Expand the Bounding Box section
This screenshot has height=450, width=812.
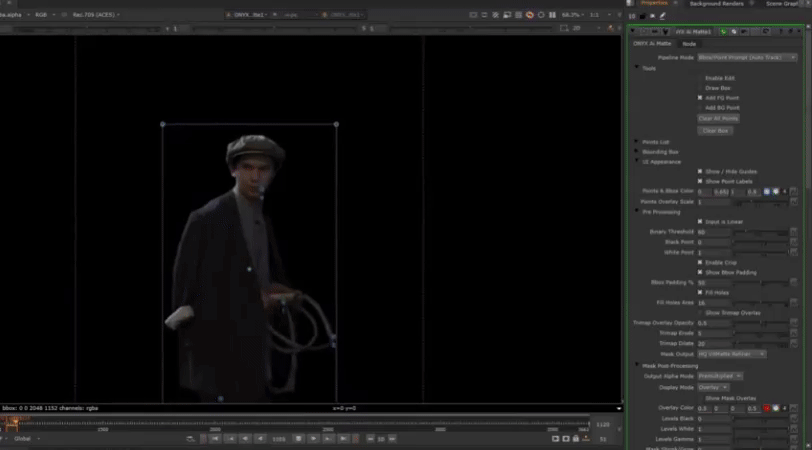tap(637, 152)
